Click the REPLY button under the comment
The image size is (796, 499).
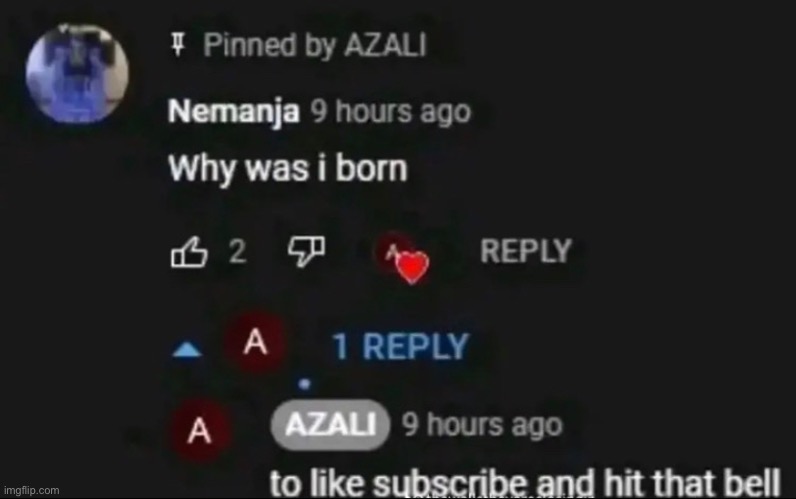(526, 251)
